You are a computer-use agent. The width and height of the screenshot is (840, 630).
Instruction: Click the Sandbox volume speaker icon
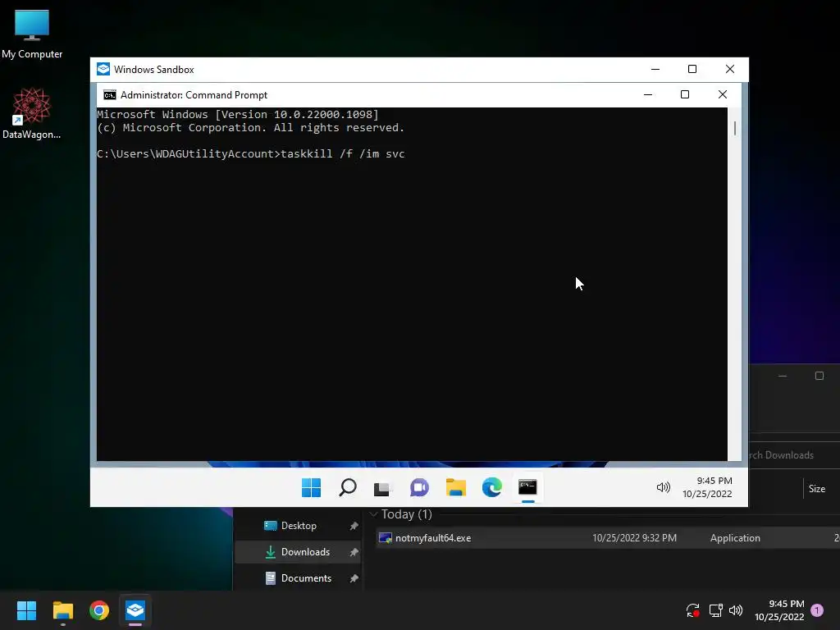(x=663, y=487)
